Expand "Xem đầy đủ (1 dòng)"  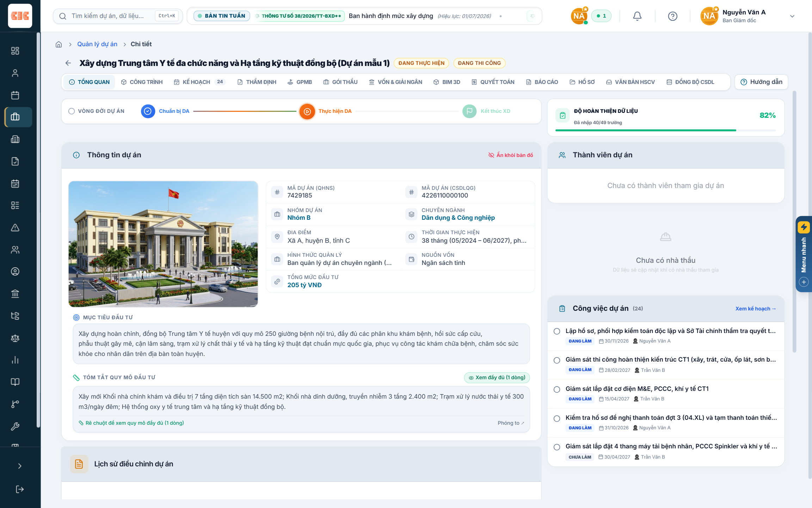click(x=497, y=377)
